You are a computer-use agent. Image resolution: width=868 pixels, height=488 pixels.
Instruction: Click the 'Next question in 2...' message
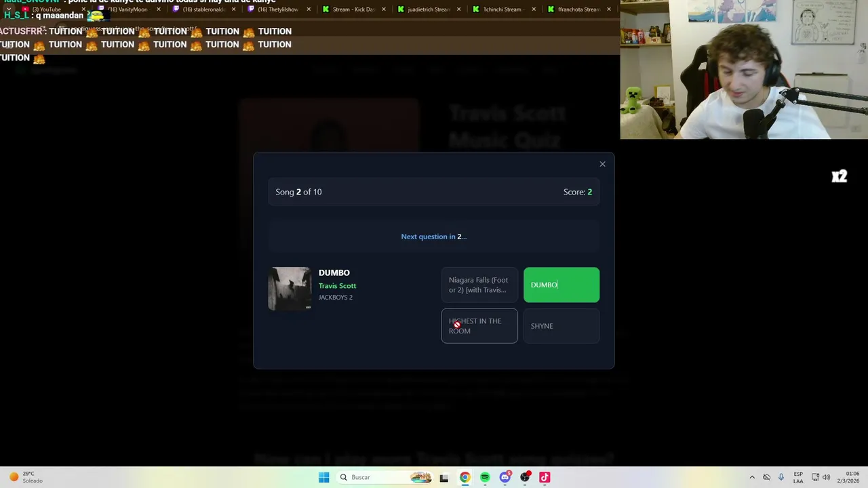434,237
